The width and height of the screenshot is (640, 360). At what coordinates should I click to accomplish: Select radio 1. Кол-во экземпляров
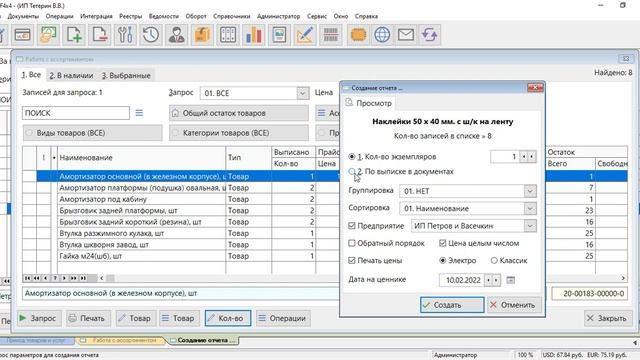(351, 157)
